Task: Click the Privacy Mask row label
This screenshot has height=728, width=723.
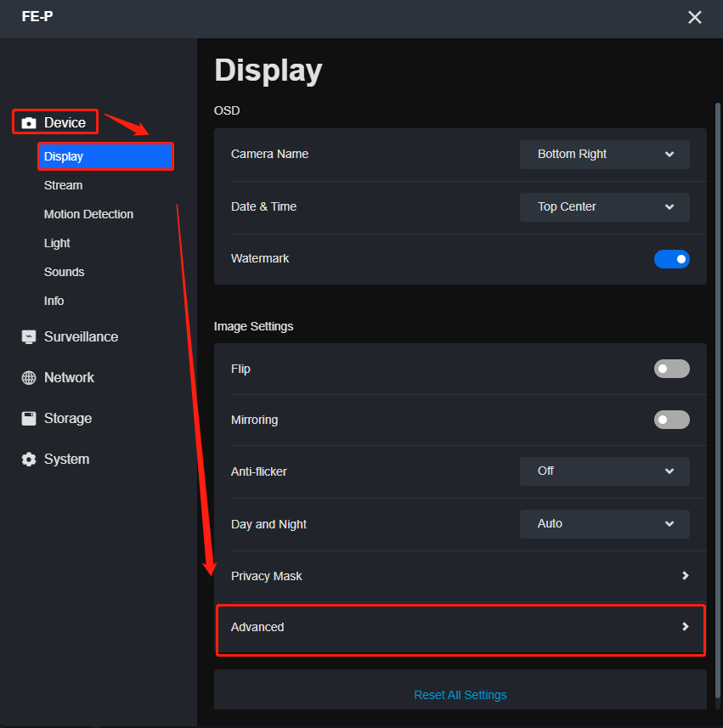Action: click(267, 576)
